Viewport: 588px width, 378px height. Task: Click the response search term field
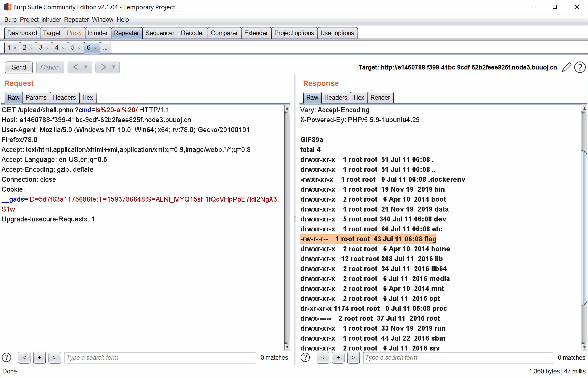click(458, 357)
